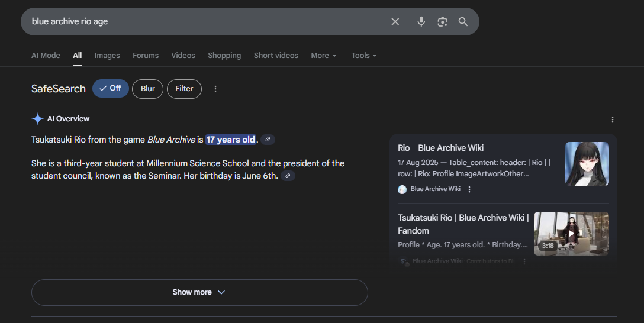Image resolution: width=644 pixels, height=323 pixels.
Task: Set SafeSearch to Off
Action: tap(111, 89)
